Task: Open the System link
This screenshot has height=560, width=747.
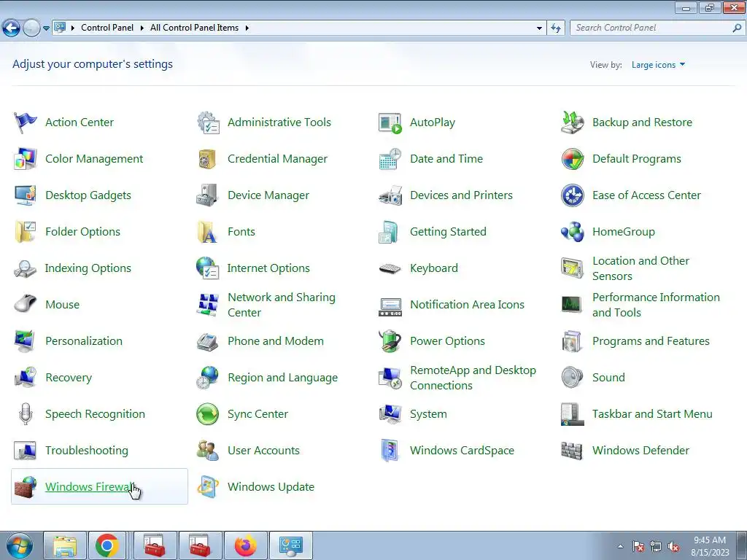Action: pos(428,414)
